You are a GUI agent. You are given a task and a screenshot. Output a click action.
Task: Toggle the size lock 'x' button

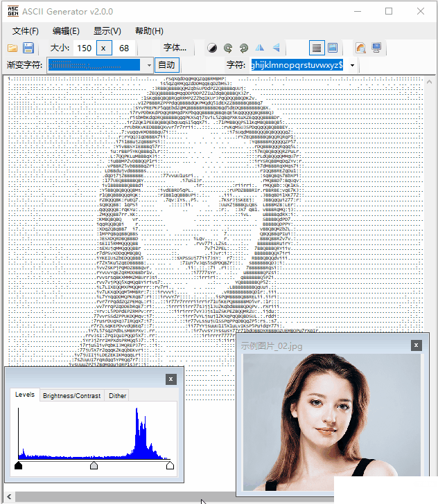pos(104,48)
